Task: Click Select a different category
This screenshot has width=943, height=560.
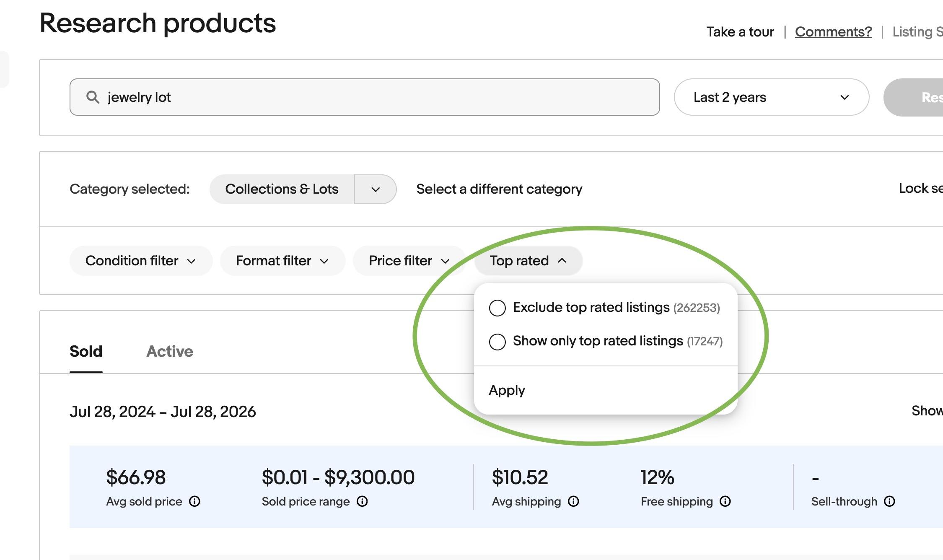Action: tap(499, 189)
